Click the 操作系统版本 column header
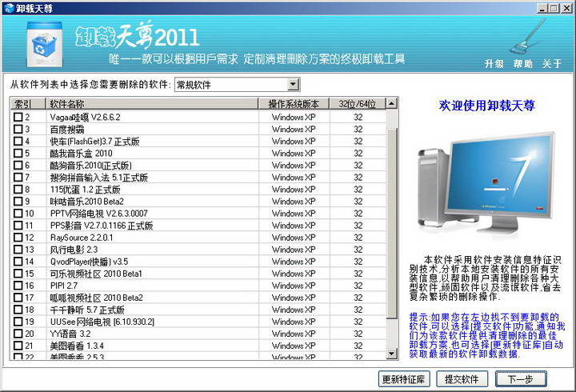 point(294,104)
